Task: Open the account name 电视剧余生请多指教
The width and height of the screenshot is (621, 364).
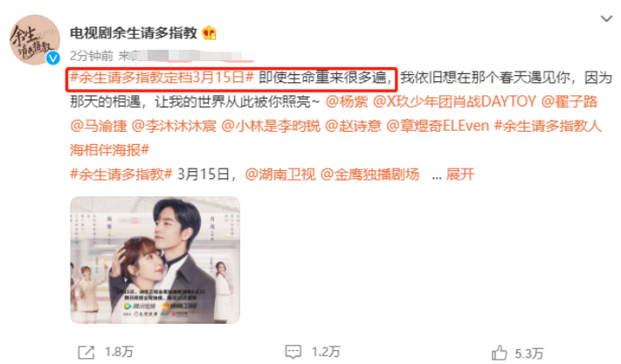Action: coord(134,33)
